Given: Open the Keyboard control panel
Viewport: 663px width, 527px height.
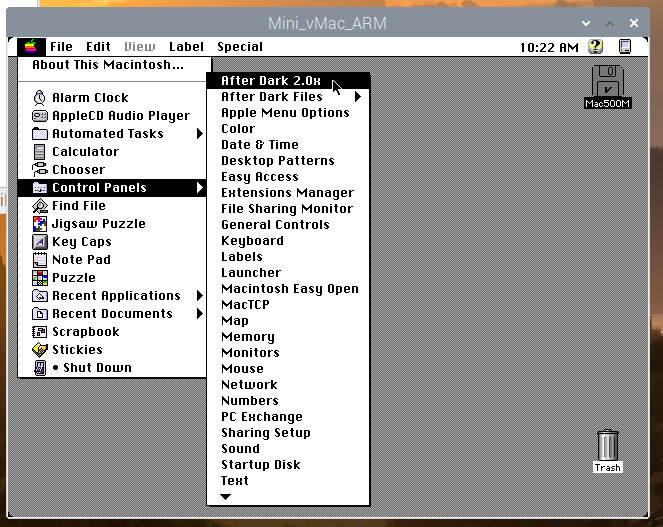Looking at the screenshot, I should [x=288, y=241].
